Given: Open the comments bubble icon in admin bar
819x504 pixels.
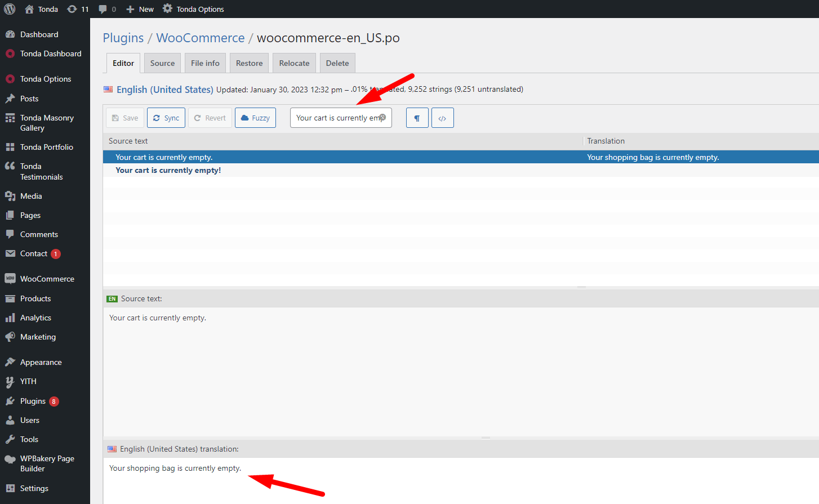Looking at the screenshot, I should click(x=103, y=9).
